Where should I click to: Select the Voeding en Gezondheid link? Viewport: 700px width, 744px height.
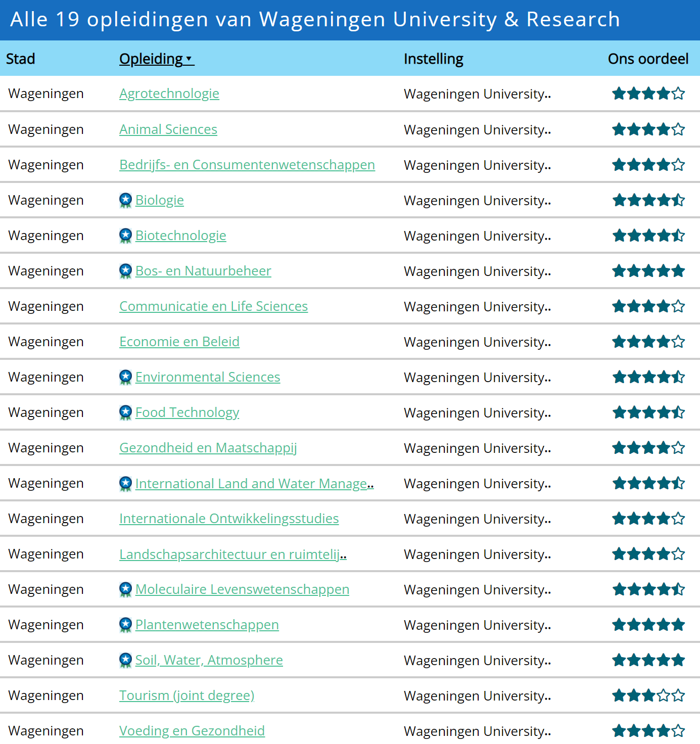pyautogui.click(x=192, y=731)
